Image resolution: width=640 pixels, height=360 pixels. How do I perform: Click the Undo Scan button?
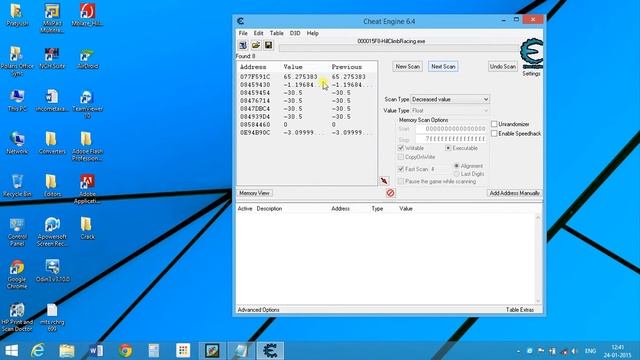click(x=503, y=67)
